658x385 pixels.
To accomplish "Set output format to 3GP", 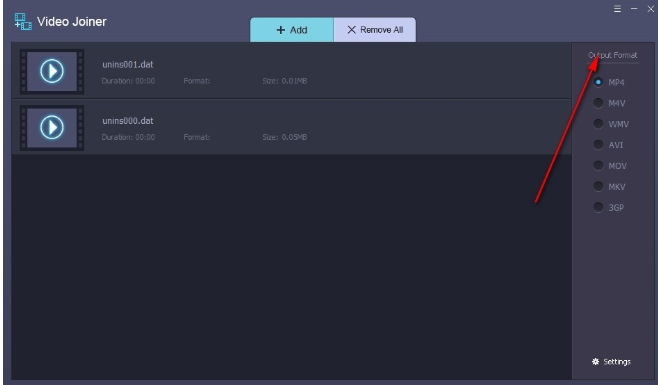I will tap(608, 207).
